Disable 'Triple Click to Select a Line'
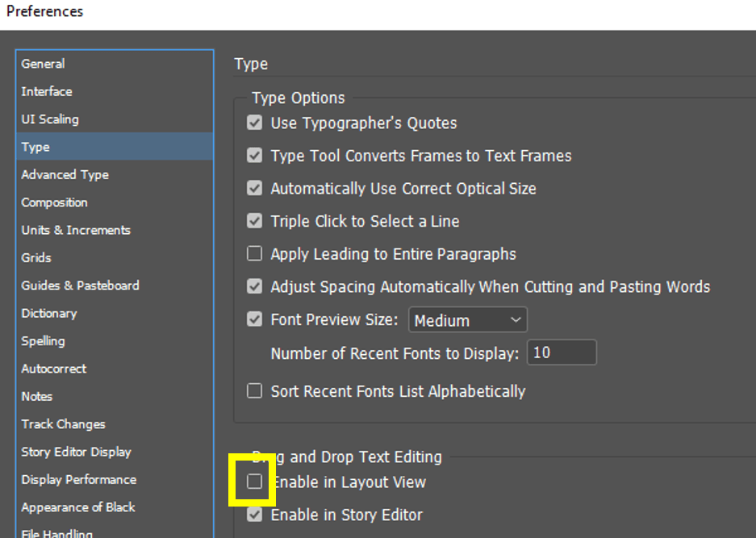 [x=254, y=221]
